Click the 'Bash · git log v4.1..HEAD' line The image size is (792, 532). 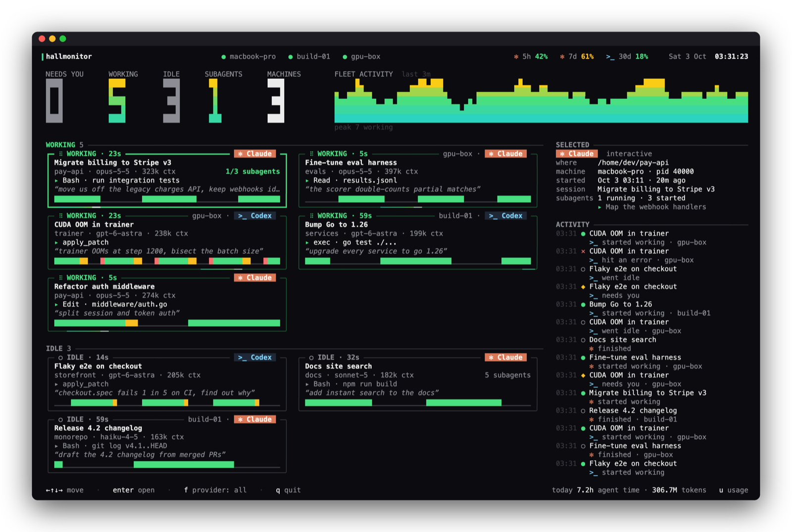click(110, 446)
